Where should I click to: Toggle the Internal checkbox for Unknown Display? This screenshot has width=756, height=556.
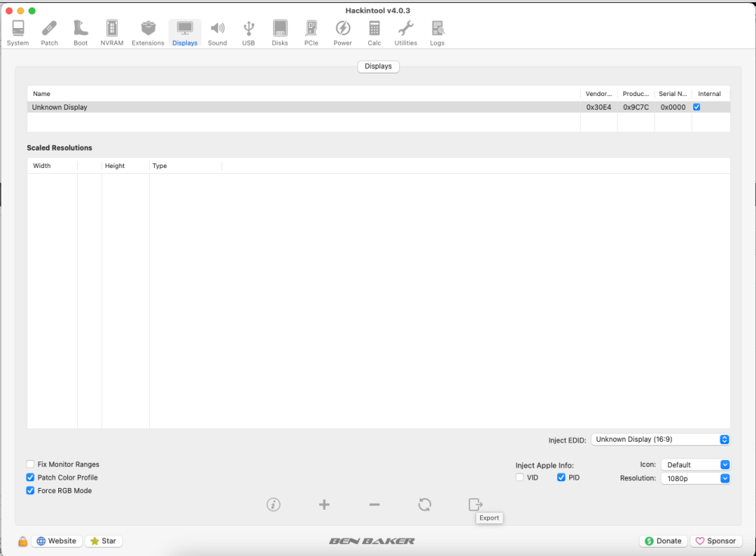pyautogui.click(x=697, y=107)
